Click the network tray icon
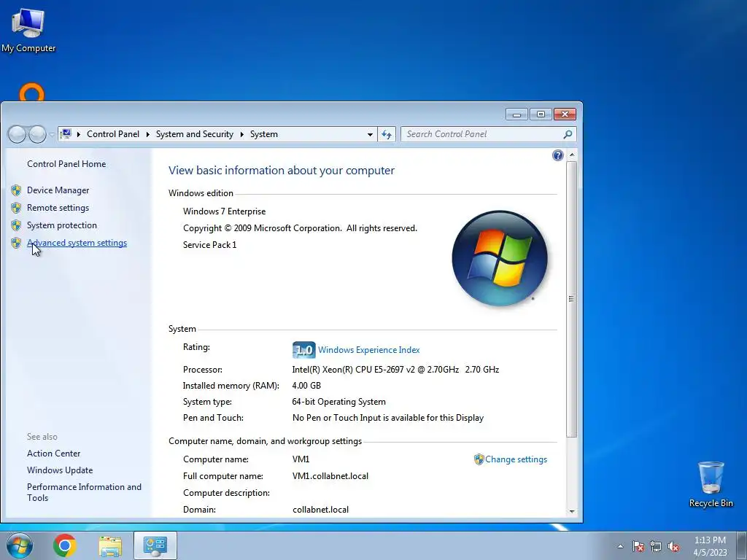This screenshot has height=560, width=747. [656, 546]
